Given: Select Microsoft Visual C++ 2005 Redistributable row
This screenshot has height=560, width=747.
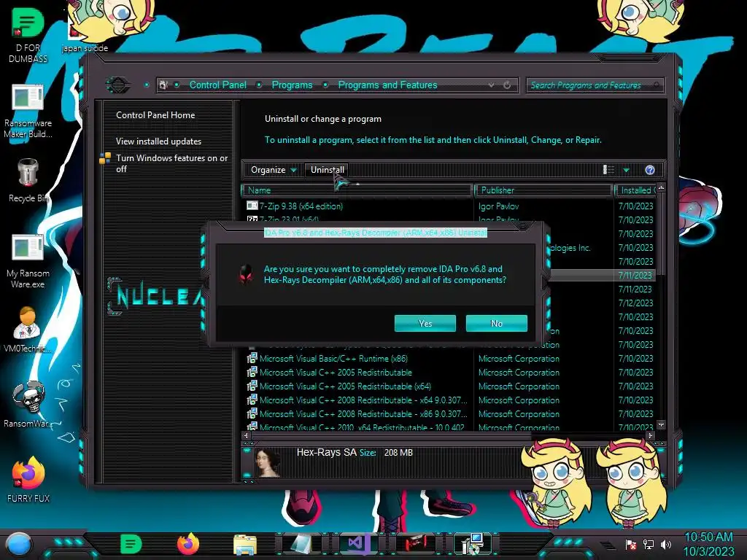Looking at the screenshot, I should point(336,373).
